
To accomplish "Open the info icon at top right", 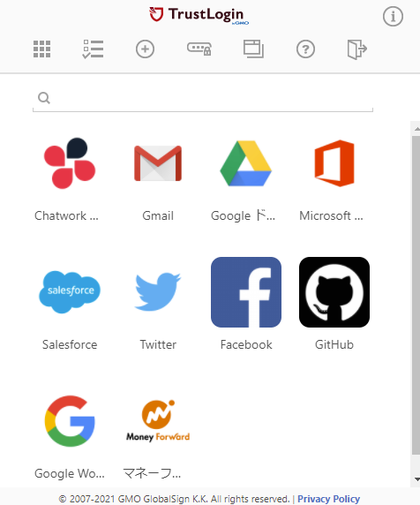I will point(393,17).
